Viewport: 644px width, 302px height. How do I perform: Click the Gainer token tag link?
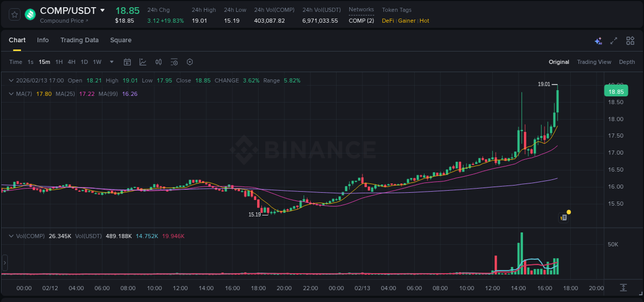coord(406,21)
